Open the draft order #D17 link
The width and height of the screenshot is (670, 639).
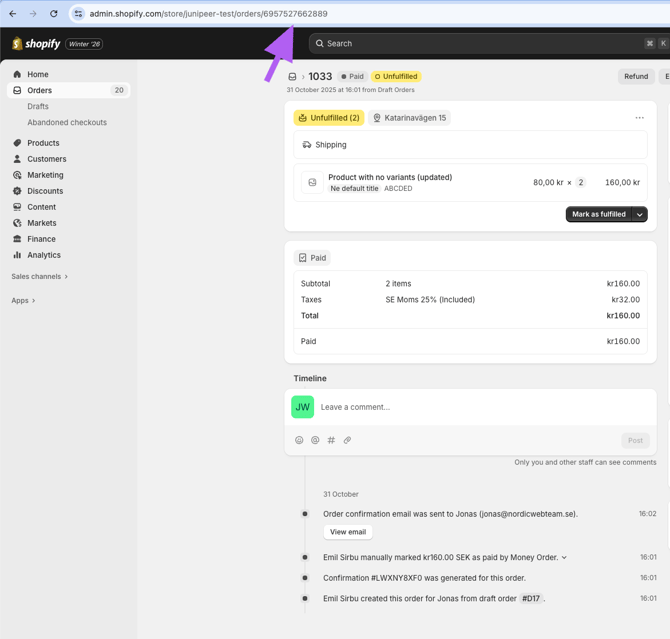(x=530, y=599)
